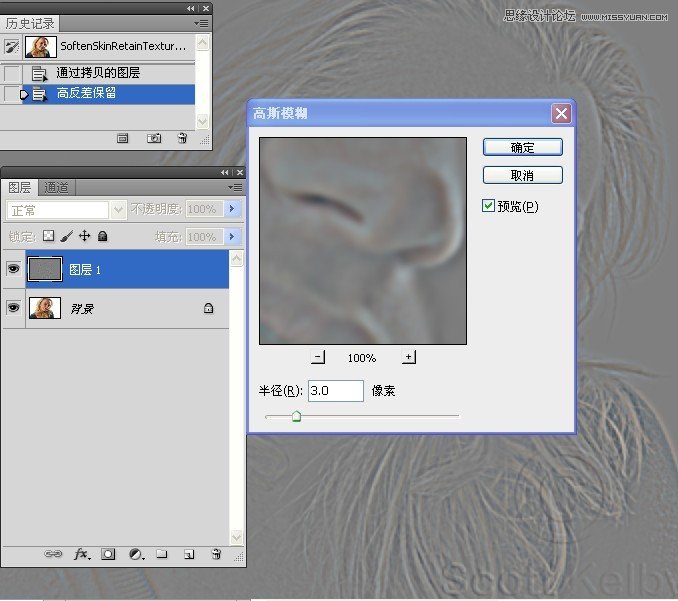Select 图层 1 layer thumbnail
Screen dimensions: 678x601
(45, 269)
